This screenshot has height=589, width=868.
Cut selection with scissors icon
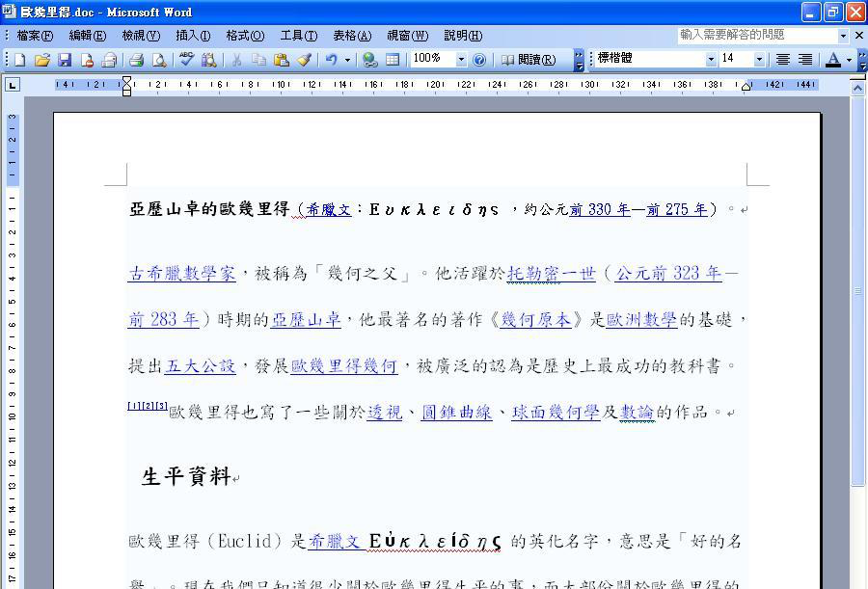(x=236, y=59)
